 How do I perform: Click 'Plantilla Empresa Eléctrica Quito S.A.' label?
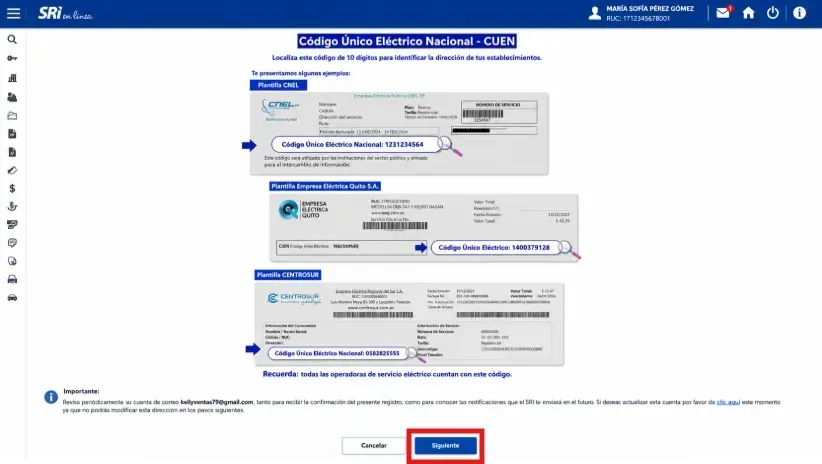coord(325,186)
